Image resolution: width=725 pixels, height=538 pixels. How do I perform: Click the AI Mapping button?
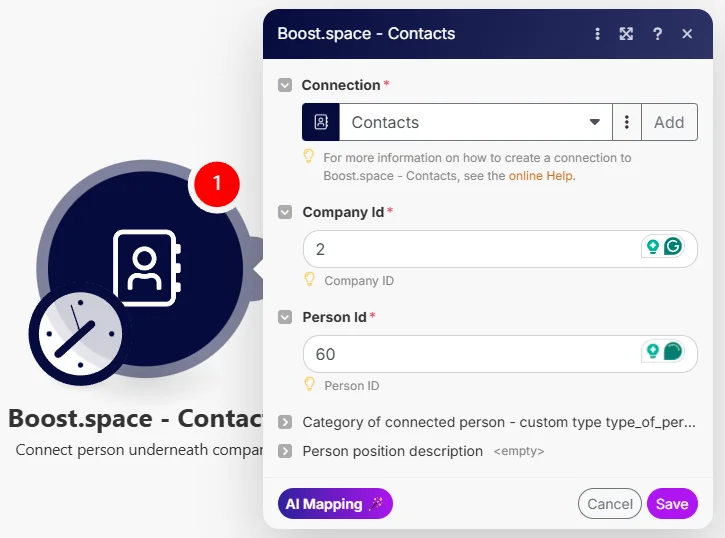pyautogui.click(x=335, y=504)
